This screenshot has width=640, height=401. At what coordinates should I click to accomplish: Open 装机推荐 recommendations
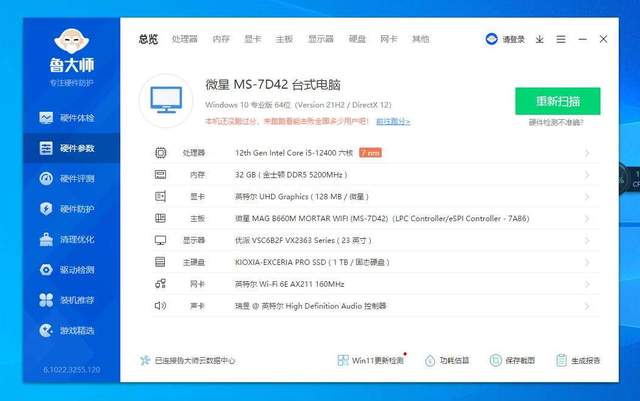(x=71, y=300)
